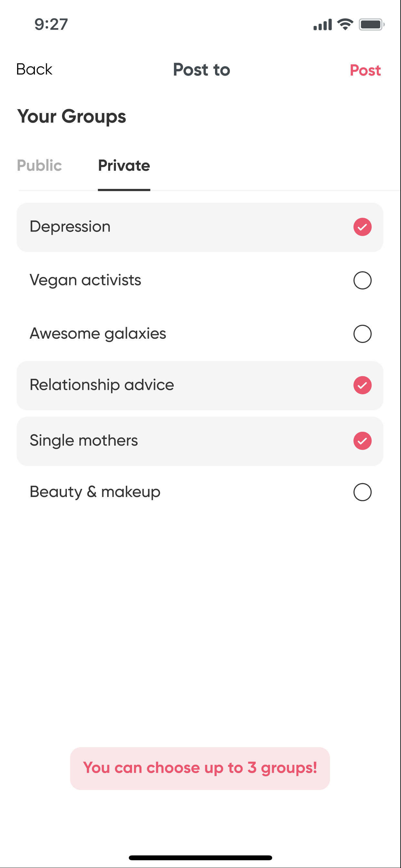This screenshot has height=868, width=401.
Task: Tap the battery status icon
Action: pos(371,24)
